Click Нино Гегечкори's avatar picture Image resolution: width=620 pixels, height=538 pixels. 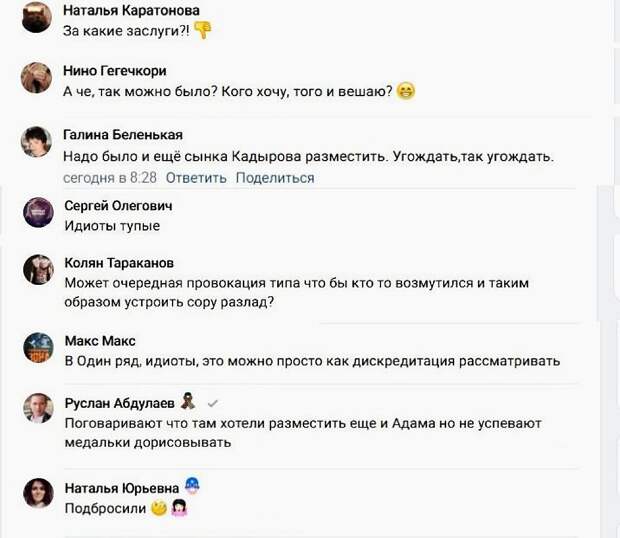[37, 78]
